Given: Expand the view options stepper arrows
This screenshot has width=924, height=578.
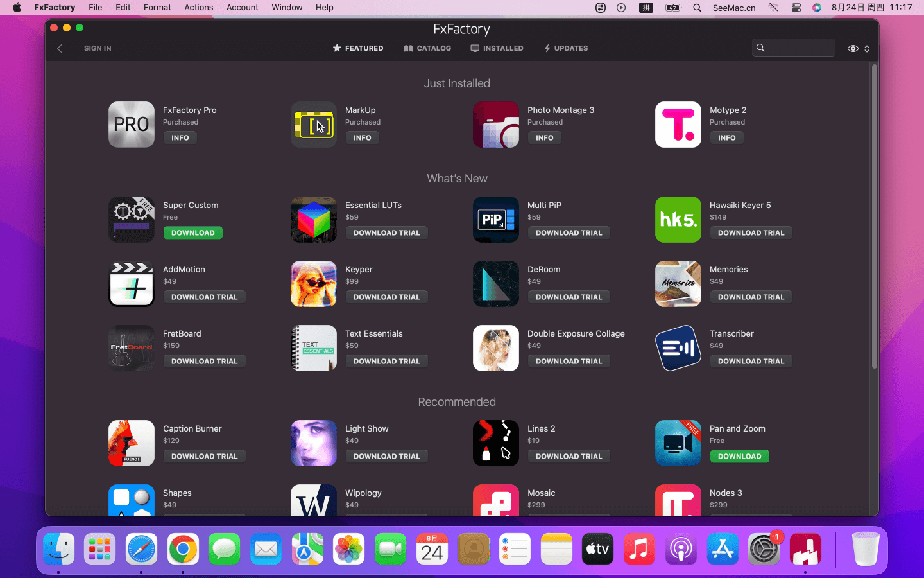Looking at the screenshot, I should click(x=867, y=48).
